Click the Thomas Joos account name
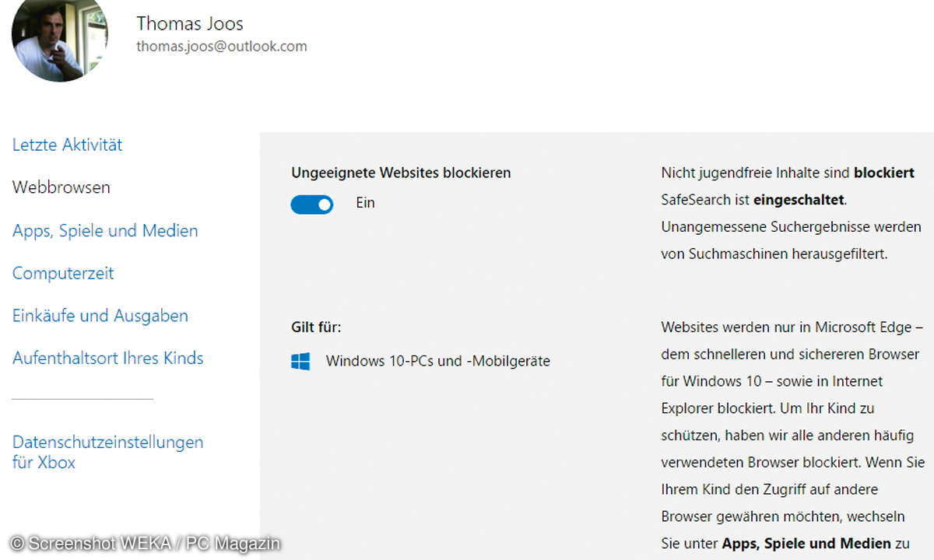The width and height of the screenshot is (934, 560). coord(190,24)
